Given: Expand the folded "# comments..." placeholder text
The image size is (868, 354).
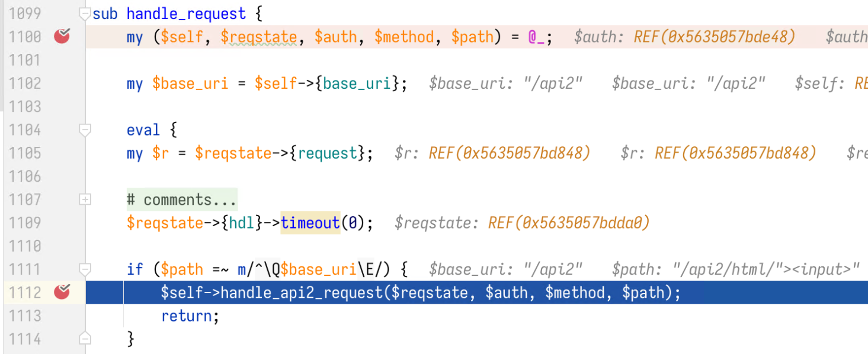Looking at the screenshot, I should coord(182,199).
